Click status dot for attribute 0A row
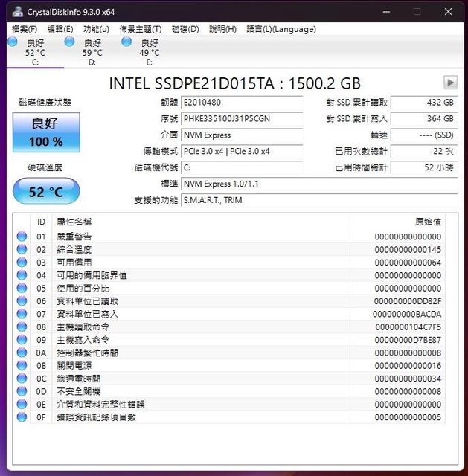The height and width of the screenshot is (476, 468). coord(22,353)
